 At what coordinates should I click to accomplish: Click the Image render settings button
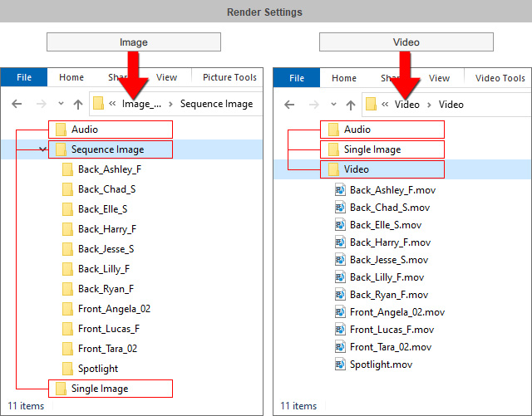[134, 42]
